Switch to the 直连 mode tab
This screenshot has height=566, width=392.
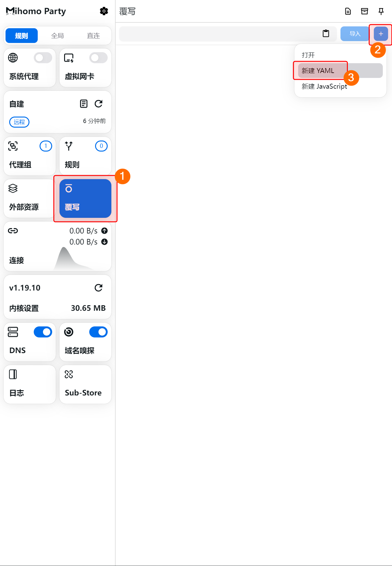click(x=93, y=36)
